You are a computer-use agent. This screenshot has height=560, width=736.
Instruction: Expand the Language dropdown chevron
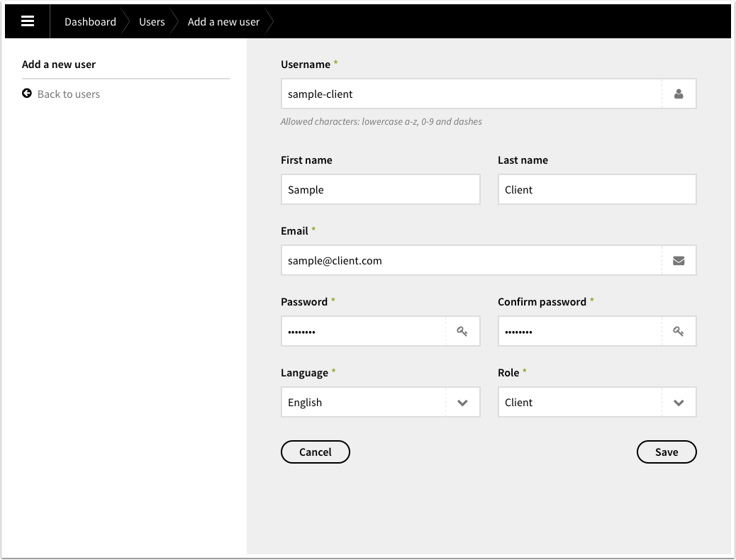click(x=462, y=403)
